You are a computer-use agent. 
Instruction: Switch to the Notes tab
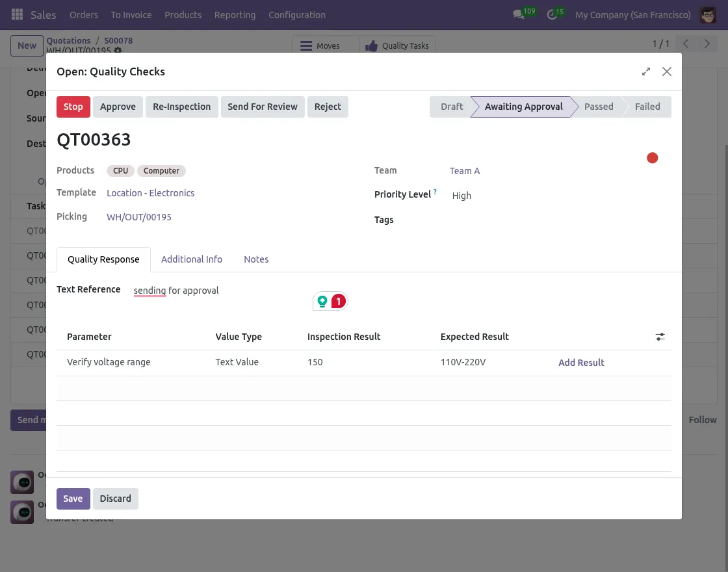(x=256, y=259)
